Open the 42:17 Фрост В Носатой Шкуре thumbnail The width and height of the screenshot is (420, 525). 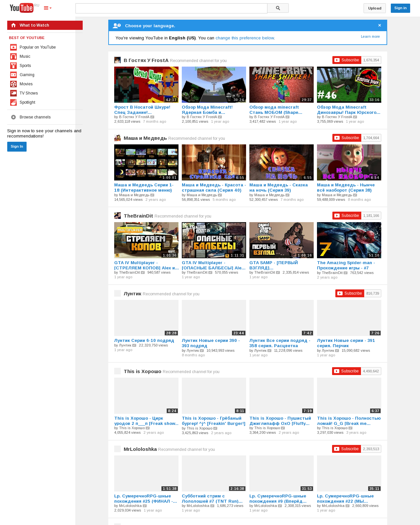coord(146,85)
